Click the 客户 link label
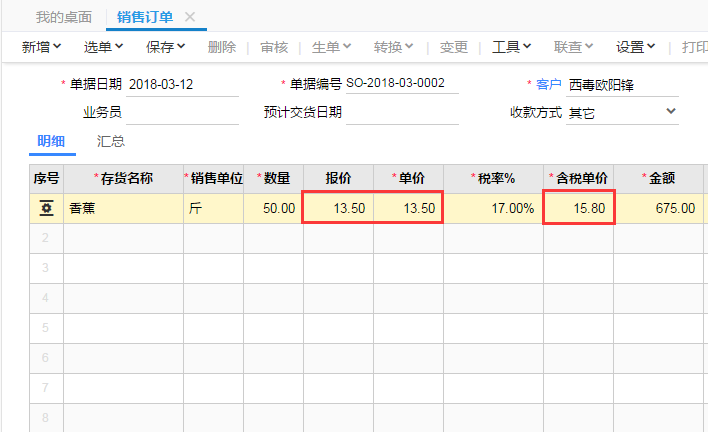This screenshot has width=708, height=432. (549, 84)
